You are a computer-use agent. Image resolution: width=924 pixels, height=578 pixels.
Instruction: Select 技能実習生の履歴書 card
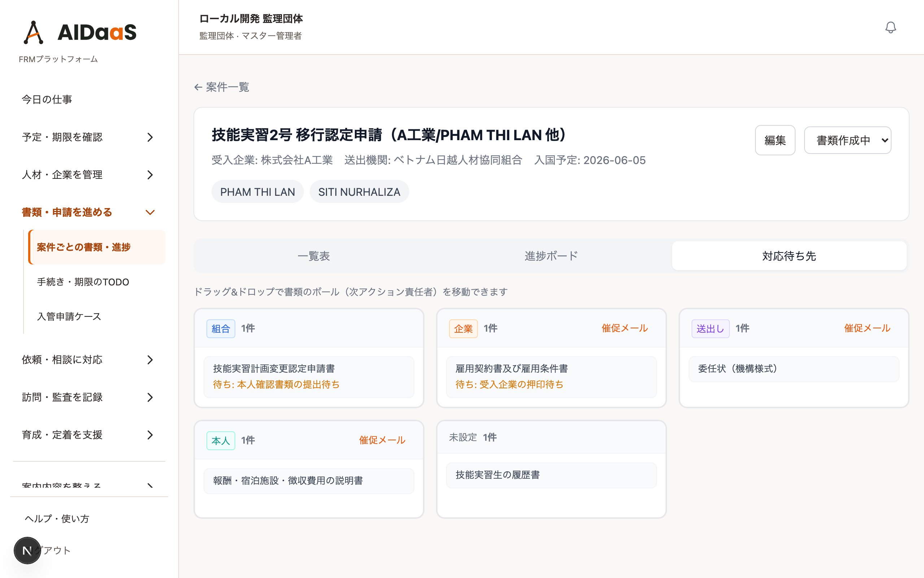pyautogui.click(x=551, y=475)
